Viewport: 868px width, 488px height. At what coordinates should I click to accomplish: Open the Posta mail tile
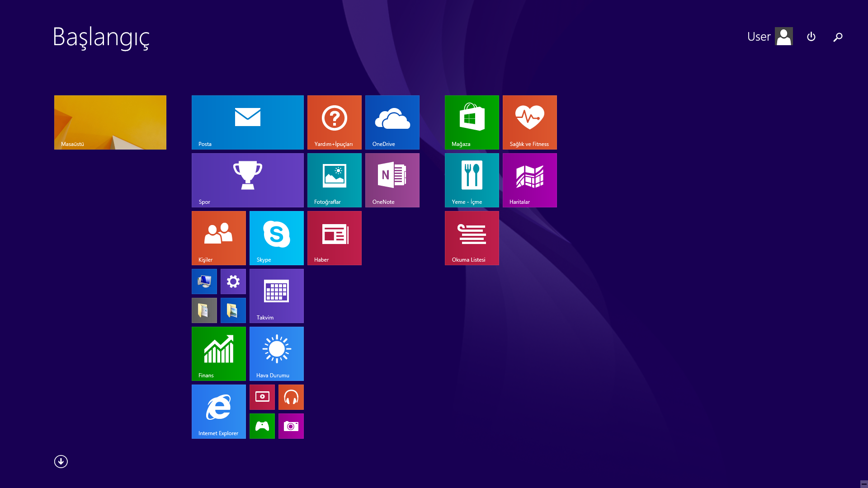(x=247, y=122)
